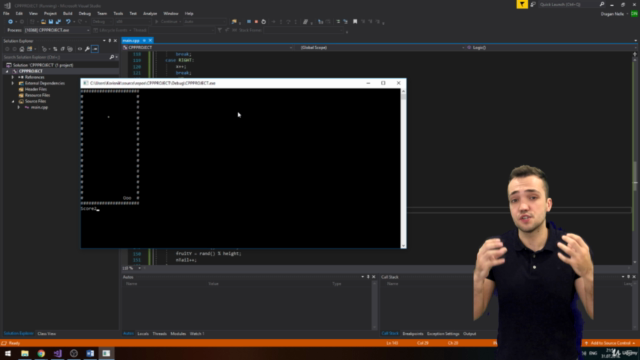
Task: Switch to the Exception Settings tab
Action: tap(443, 334)
